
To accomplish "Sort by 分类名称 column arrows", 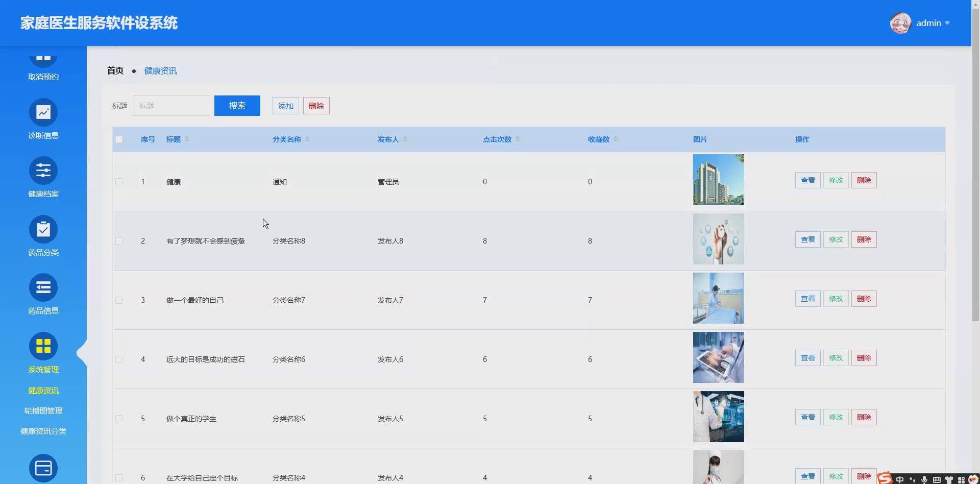I will tap(307, 139).
